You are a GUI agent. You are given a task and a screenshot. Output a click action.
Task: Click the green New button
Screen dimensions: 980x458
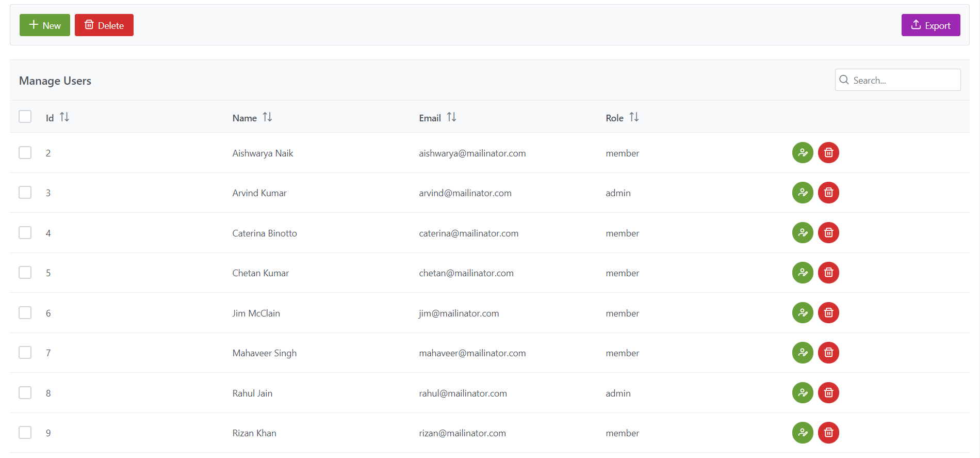pos(45,25)
